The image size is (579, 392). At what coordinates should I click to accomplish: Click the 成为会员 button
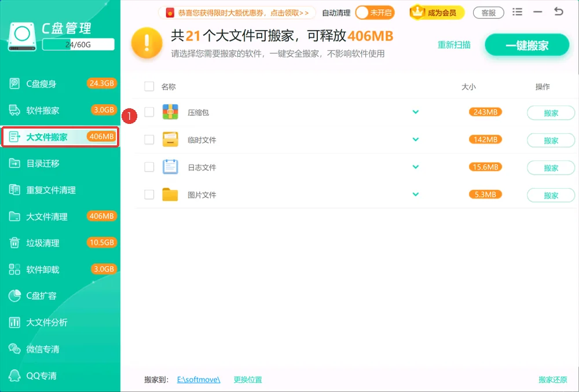point(437,13)
